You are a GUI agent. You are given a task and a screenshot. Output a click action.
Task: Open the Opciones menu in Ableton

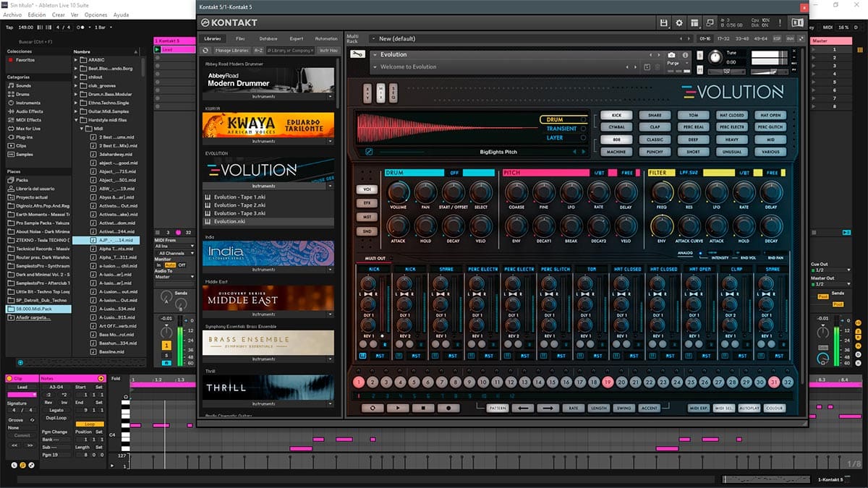[95, 14]
